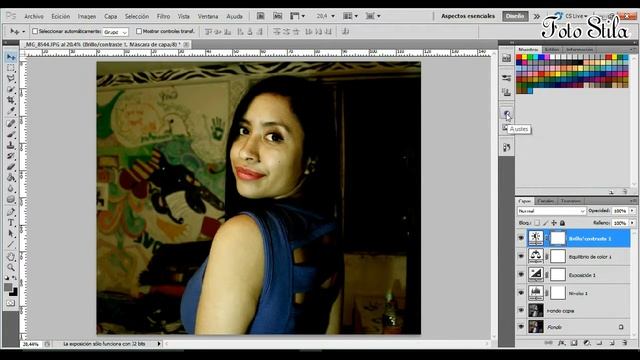The width and height of the screenshot is (640, 360).
Task: Launch Mini Bridge from the application bar
Action: pos(278,16)
